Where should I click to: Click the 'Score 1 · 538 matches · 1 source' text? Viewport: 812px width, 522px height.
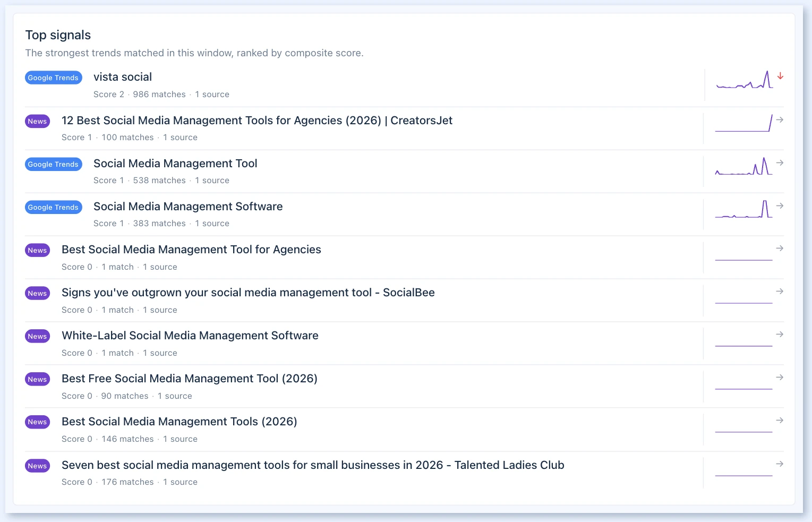[161, 181]
